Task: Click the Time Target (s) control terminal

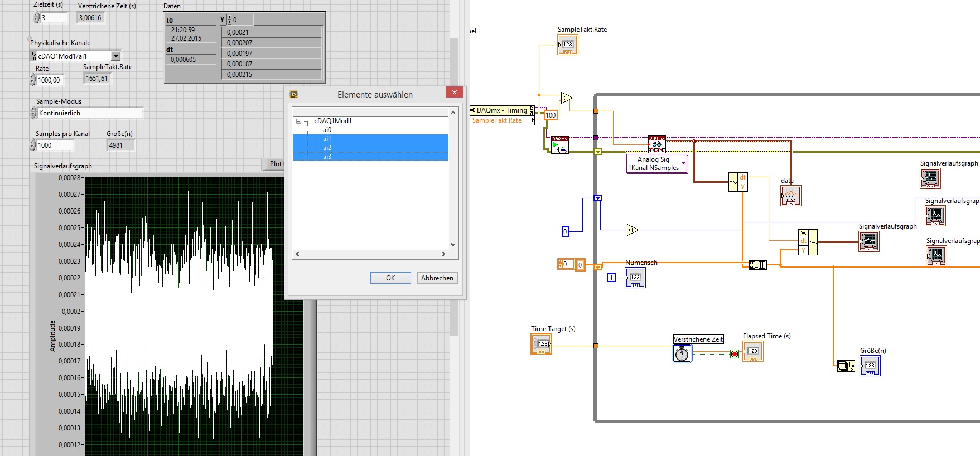Action: coord(540,344)
